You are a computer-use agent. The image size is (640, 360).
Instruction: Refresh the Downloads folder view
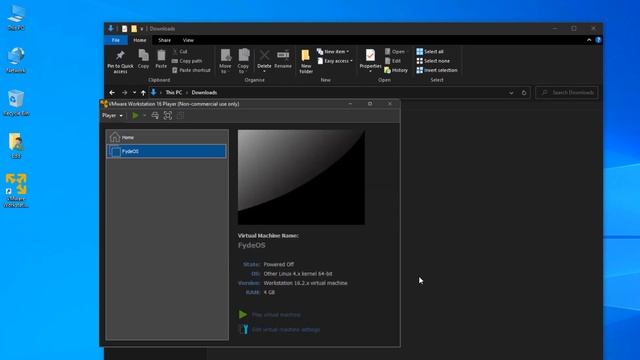click(524, 93)
